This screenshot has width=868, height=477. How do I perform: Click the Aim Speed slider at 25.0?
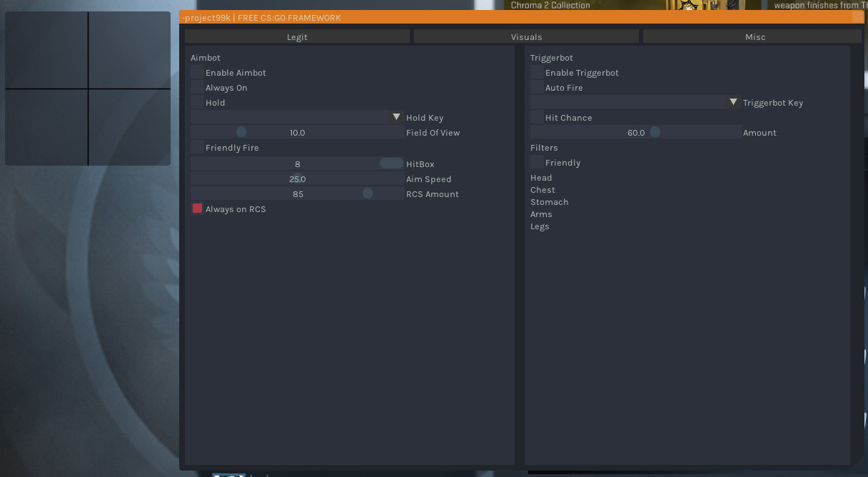[x=297, y=179]
